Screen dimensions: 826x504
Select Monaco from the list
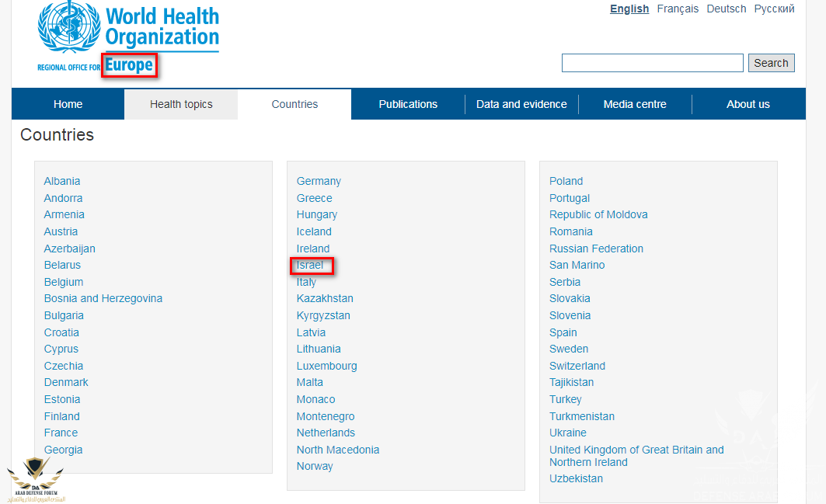316,399
